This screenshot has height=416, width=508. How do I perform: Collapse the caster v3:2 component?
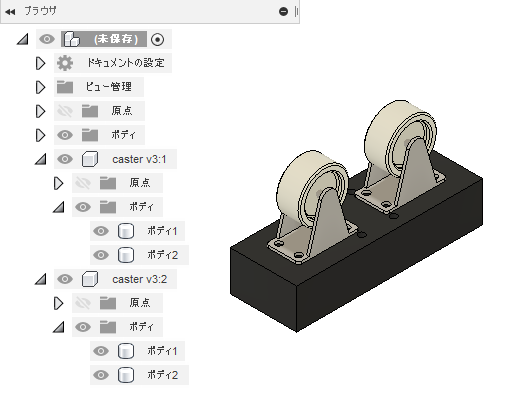click(41, 279)
